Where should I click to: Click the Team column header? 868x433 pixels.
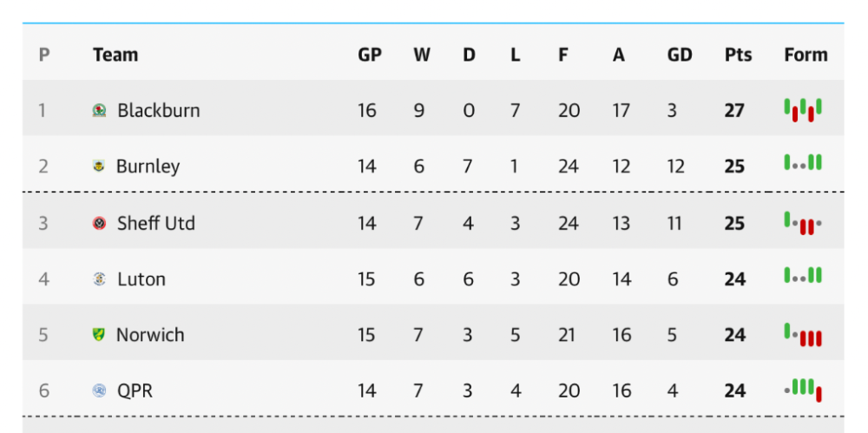[115, 55]
